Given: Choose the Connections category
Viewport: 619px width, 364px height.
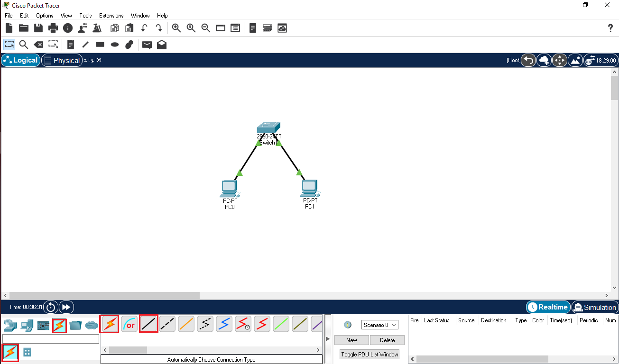Looking at the screenshot, I should (59, 325).
